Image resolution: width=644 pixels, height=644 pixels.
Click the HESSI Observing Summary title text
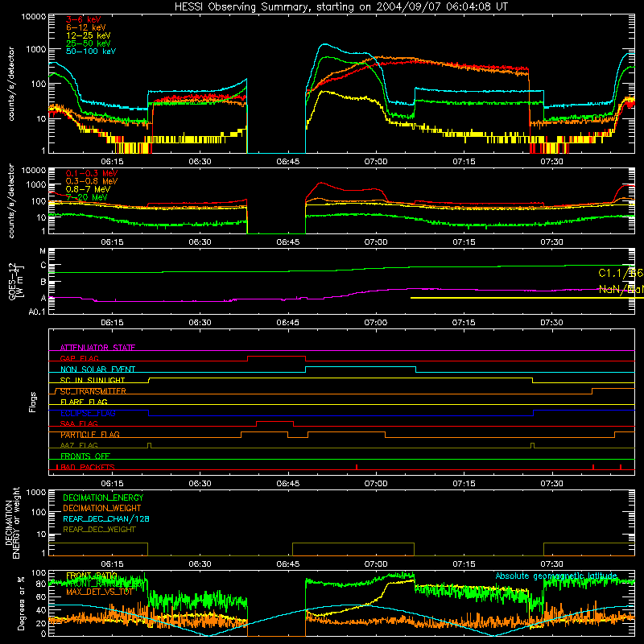pos(341,7)
